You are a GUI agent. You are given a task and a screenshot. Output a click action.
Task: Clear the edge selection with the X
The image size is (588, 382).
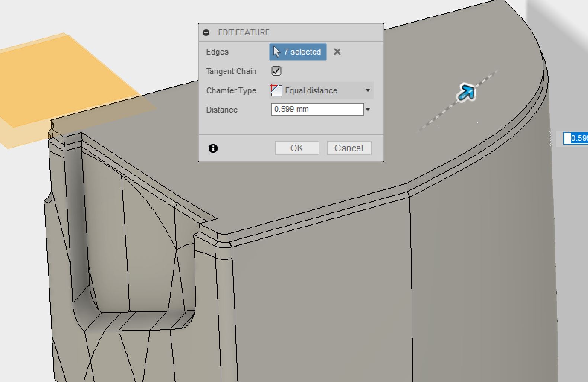337,52
